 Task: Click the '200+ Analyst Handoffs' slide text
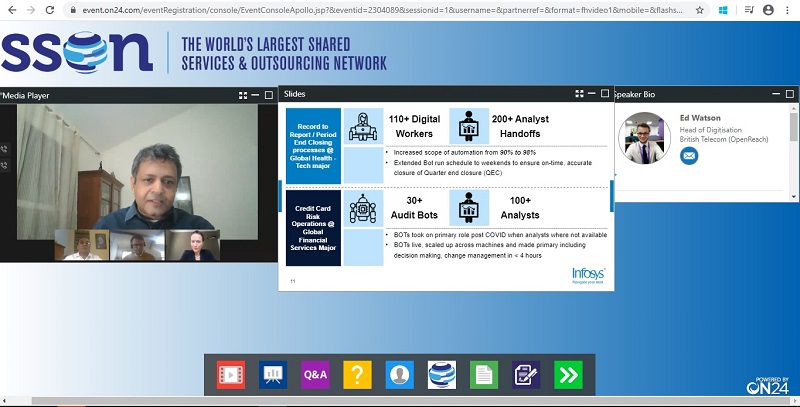click(520, 126)
